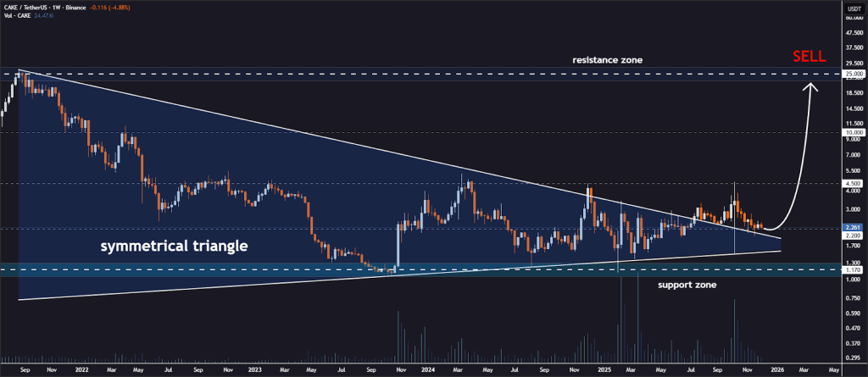The height and width of the screenshot is (377, 868).
Task: Click the 2023 label on time axis
Action: point(255,369)
